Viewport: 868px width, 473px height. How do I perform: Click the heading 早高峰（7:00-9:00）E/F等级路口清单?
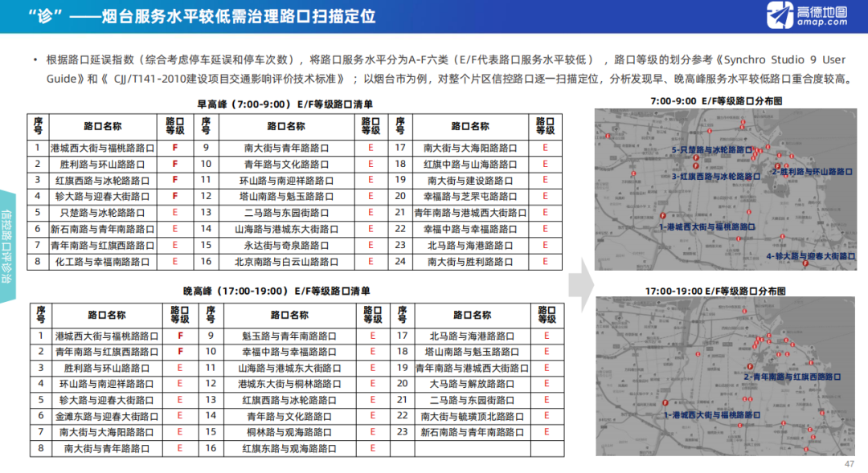coord(285,104)
